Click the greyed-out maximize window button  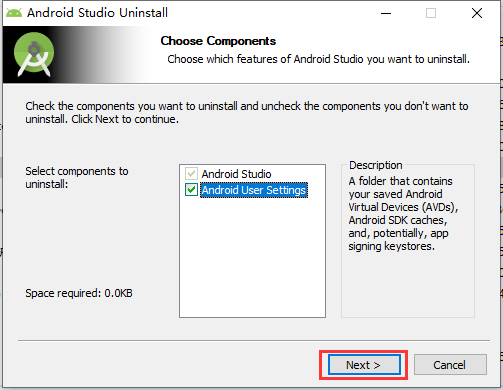click(x=431, y=13)
